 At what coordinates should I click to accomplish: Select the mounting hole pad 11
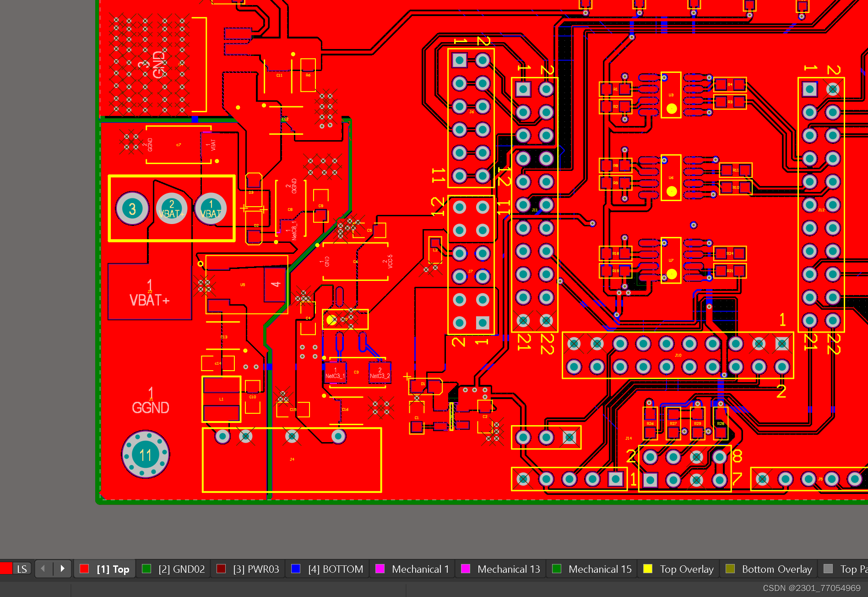click(x=146, y=455)
